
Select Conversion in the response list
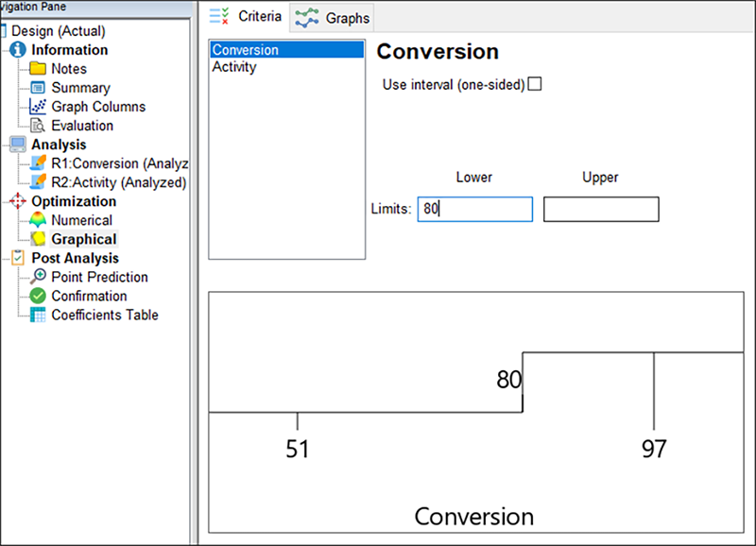245,50
